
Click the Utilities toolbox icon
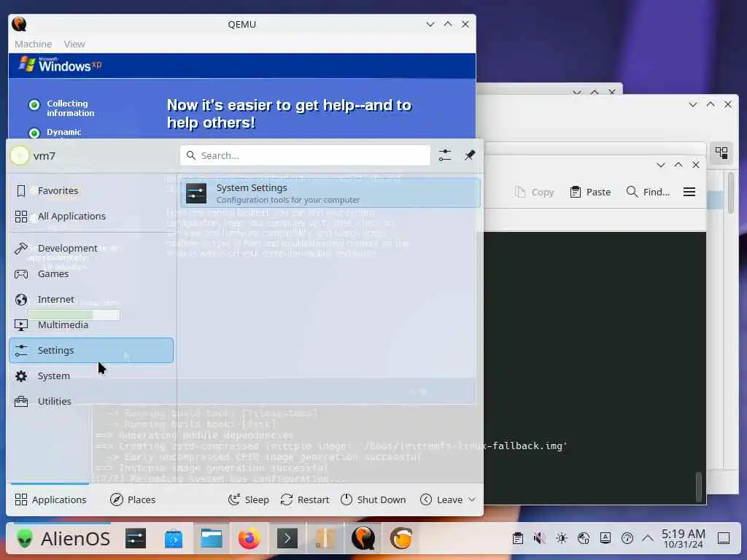click(21, 402)
